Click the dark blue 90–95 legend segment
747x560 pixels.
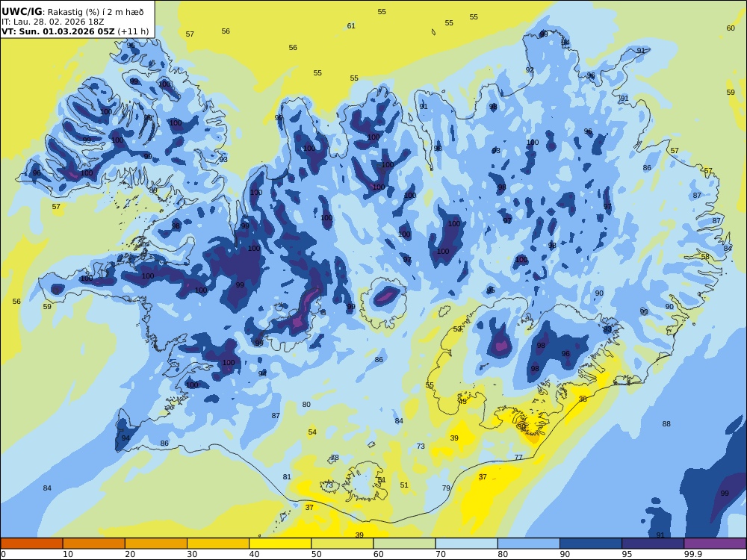point(591,544)
